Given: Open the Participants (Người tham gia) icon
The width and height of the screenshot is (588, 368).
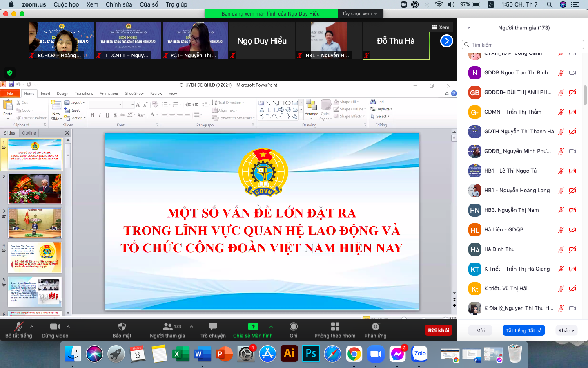Looking at the screenshot, I should (x=167, y=327).
